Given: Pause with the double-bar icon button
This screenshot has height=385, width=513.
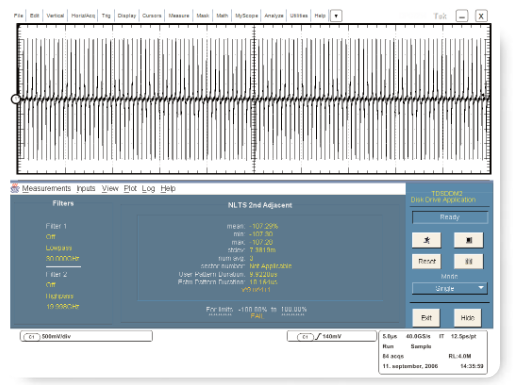Looking at the screenshot, I should [469, 261].
